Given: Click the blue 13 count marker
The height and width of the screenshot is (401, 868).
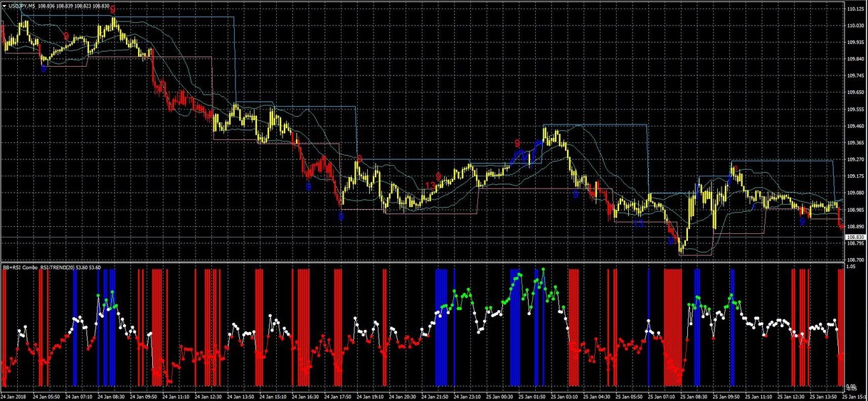Looking at the screenshot, I should [638, 223].
